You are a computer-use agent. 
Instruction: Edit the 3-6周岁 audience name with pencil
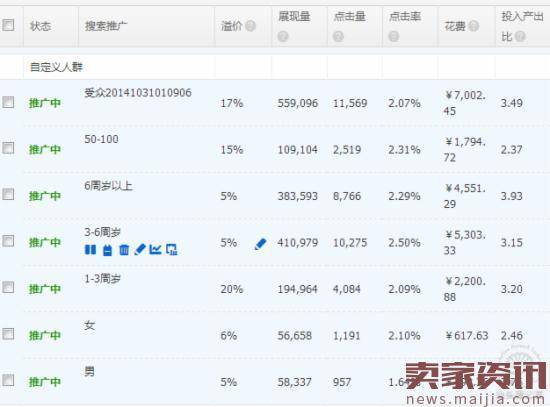[x=140, y=249]
